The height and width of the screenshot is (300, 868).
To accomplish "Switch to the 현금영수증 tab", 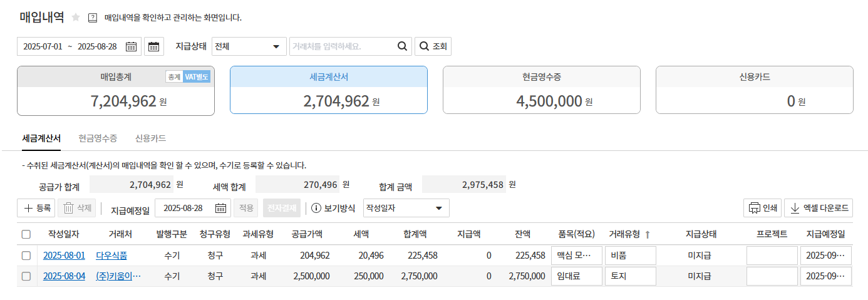I will (98, 138).
